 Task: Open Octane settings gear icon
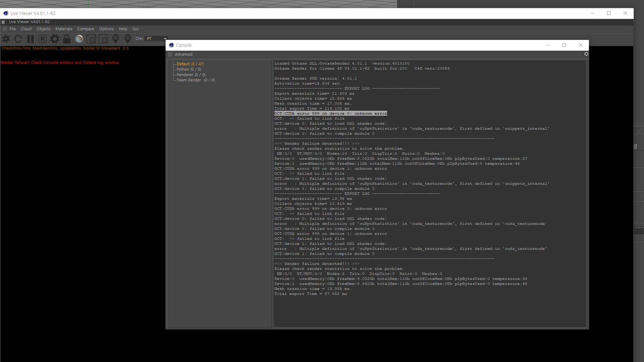click(x=55, y=39)
